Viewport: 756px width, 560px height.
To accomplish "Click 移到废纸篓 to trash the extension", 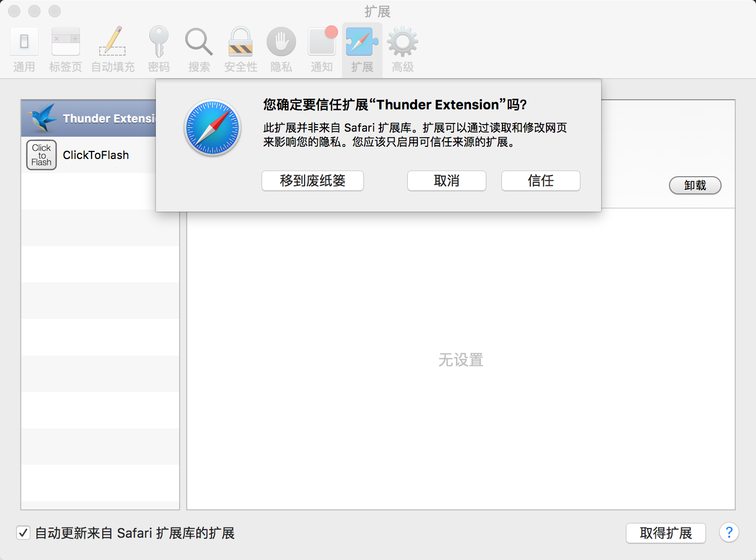I will pos(313,181).
